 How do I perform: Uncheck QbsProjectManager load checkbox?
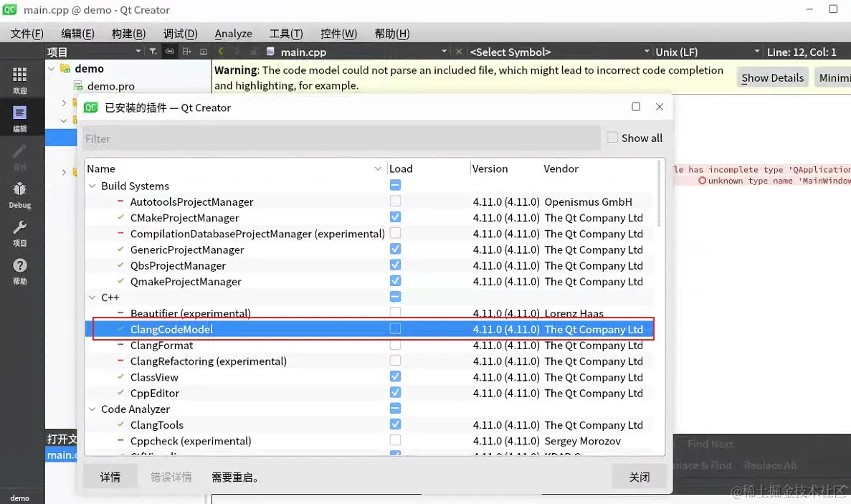pyautogui.click(x=395, y=265)
